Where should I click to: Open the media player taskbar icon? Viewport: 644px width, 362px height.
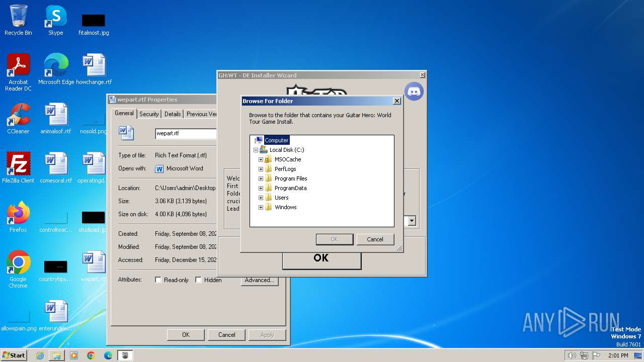tap(74, 355)
